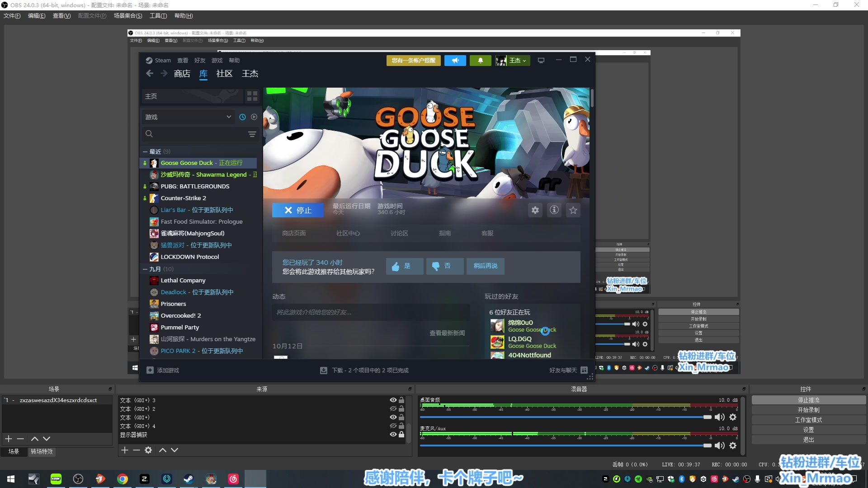This screenshot has width=868, height=488.
Task: Toggle lock on 文本 (GDI+) 4
Action: pos(401,426)
